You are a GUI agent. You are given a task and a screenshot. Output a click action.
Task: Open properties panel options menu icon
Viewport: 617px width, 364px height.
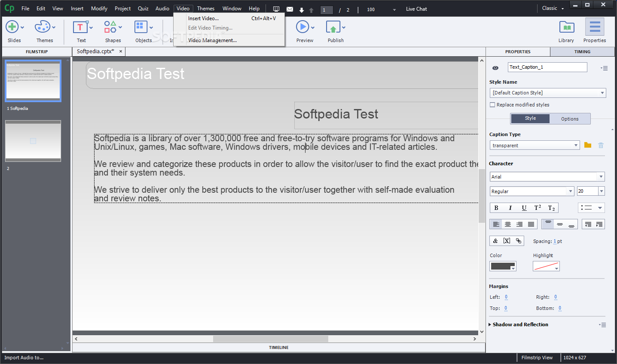pyautogui.click(x=604, y=68)
